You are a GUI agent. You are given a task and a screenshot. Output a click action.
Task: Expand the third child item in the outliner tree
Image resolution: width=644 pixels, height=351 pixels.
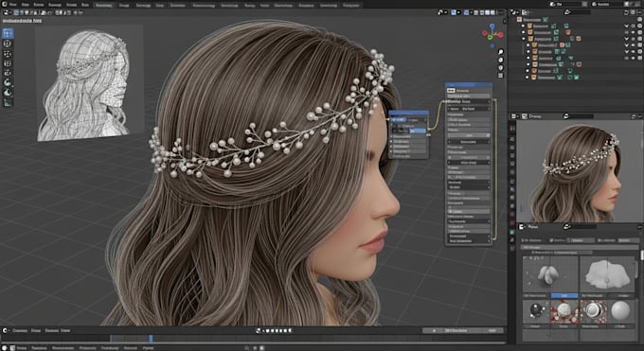pyautogui.click(x=523, y=39)
